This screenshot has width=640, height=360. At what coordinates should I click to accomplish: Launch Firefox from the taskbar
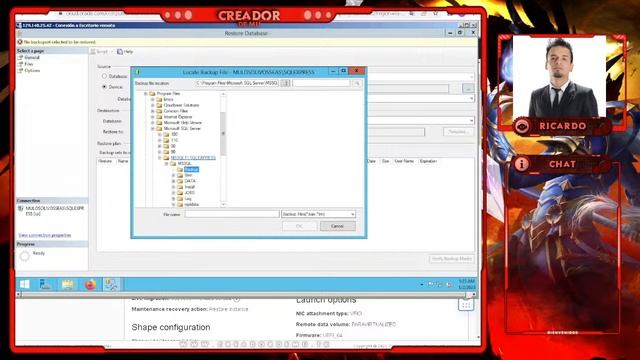tap(90, 284)
